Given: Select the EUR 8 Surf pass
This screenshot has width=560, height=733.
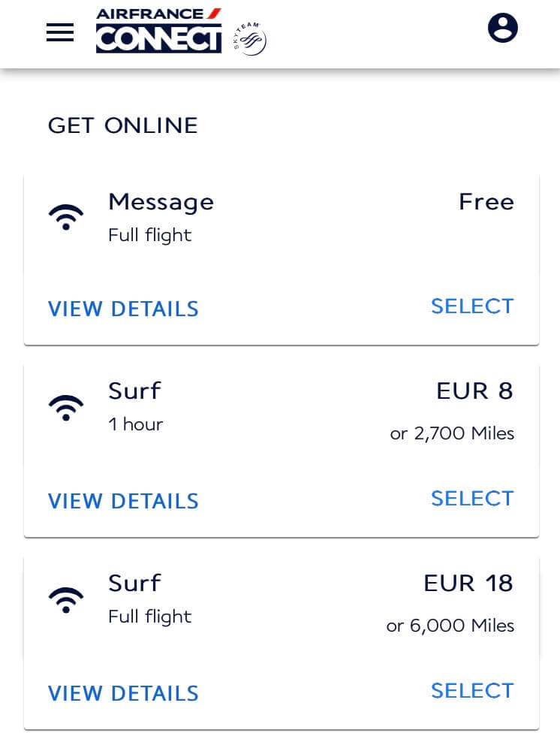Looking at the screenshot, I should click(x=472, y=499).
